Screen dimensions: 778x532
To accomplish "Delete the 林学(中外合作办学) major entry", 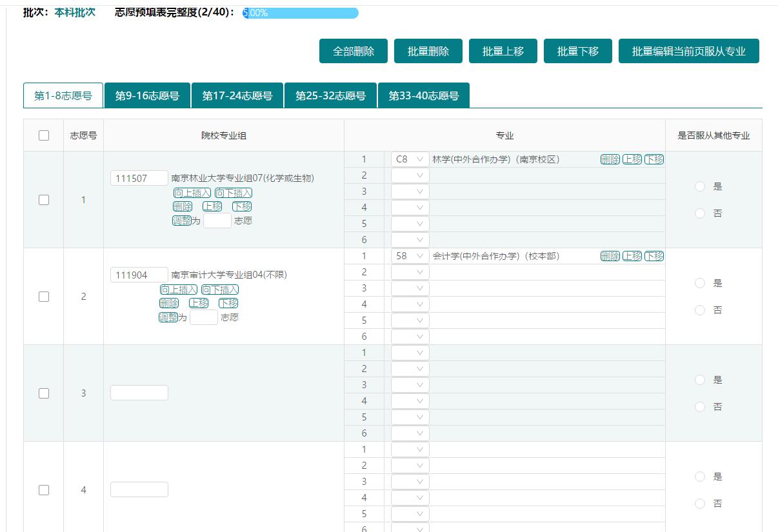I will [x=610, y=159].
